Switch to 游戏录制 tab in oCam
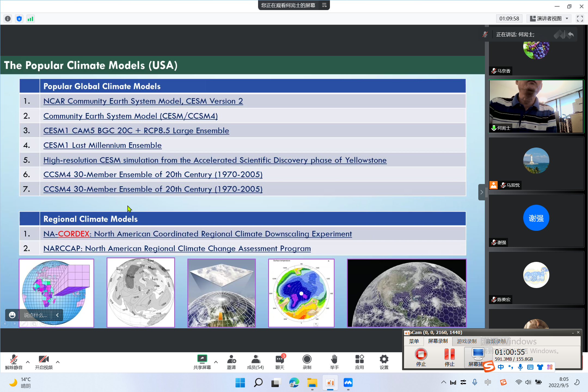Screen dimensions: 588x392 (x=467, y=341)
